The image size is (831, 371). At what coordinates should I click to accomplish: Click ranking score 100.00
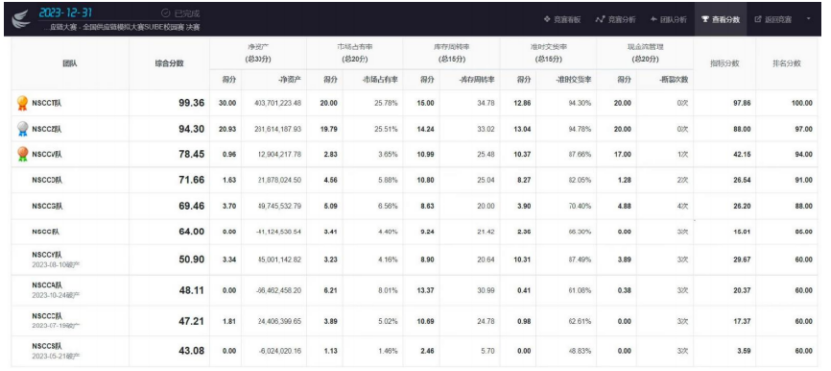point(802,103)
